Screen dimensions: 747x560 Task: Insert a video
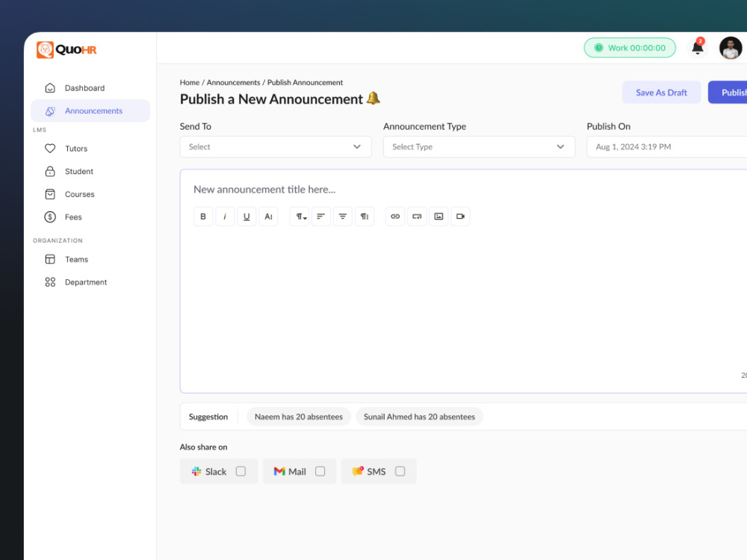(x=460, y=217)
